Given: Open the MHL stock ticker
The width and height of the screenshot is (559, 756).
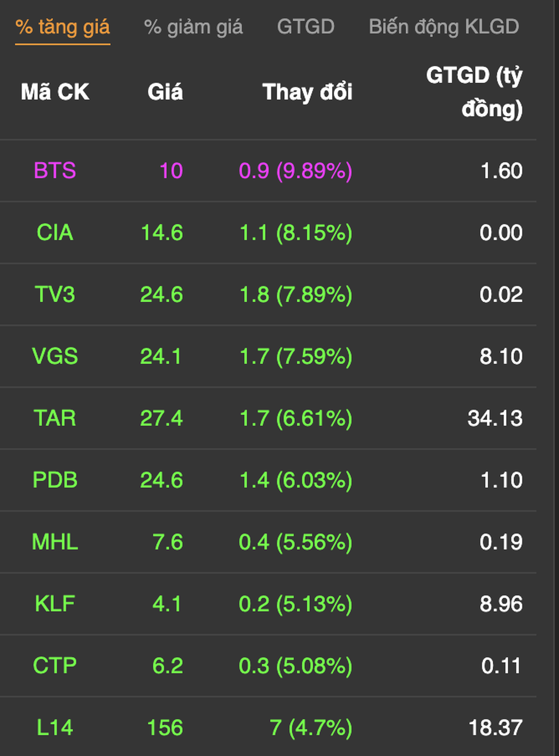Looking at the screenshot, I should (55, 542).
